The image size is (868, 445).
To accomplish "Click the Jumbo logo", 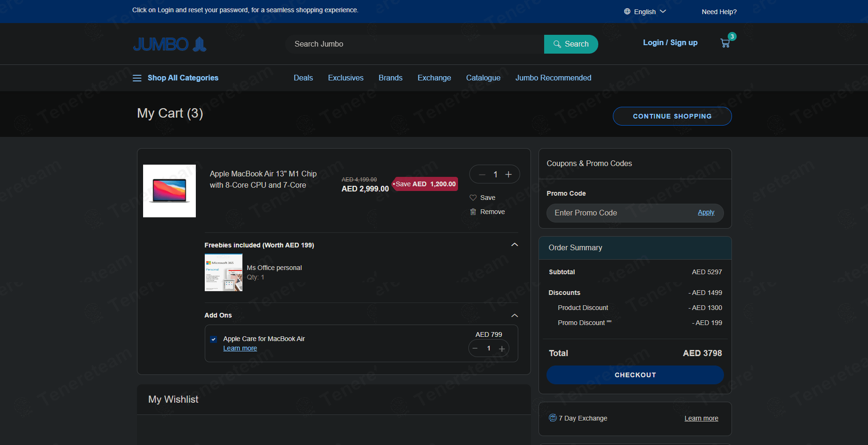I will coord(169,44).
